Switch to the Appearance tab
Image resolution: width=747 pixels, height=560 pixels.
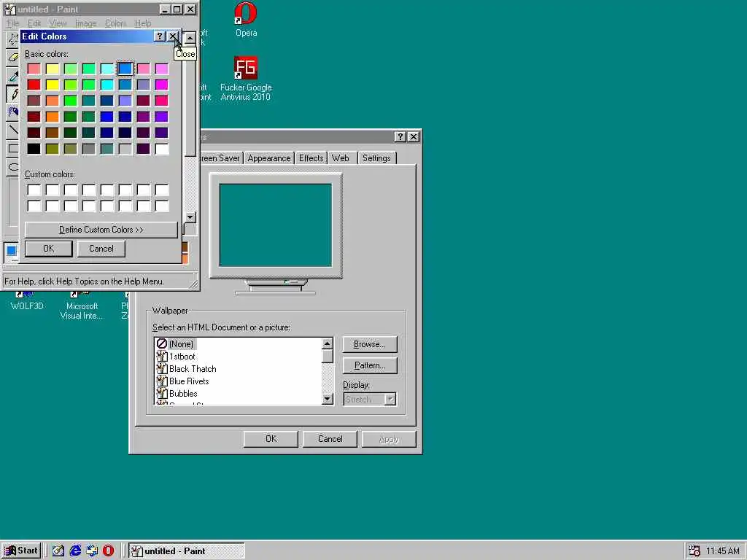[268, 158]
